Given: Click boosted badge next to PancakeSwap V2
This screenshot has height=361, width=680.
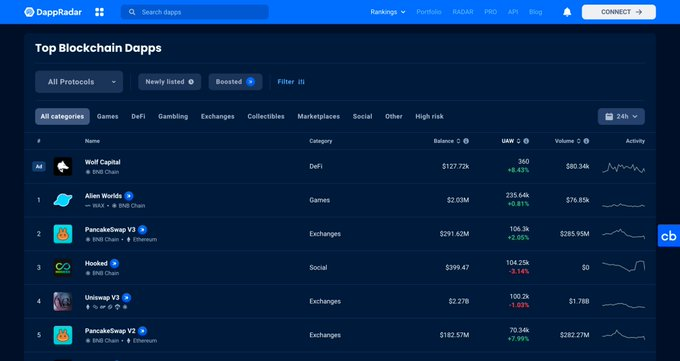Looking at the screenshot, I should (142, 331).
